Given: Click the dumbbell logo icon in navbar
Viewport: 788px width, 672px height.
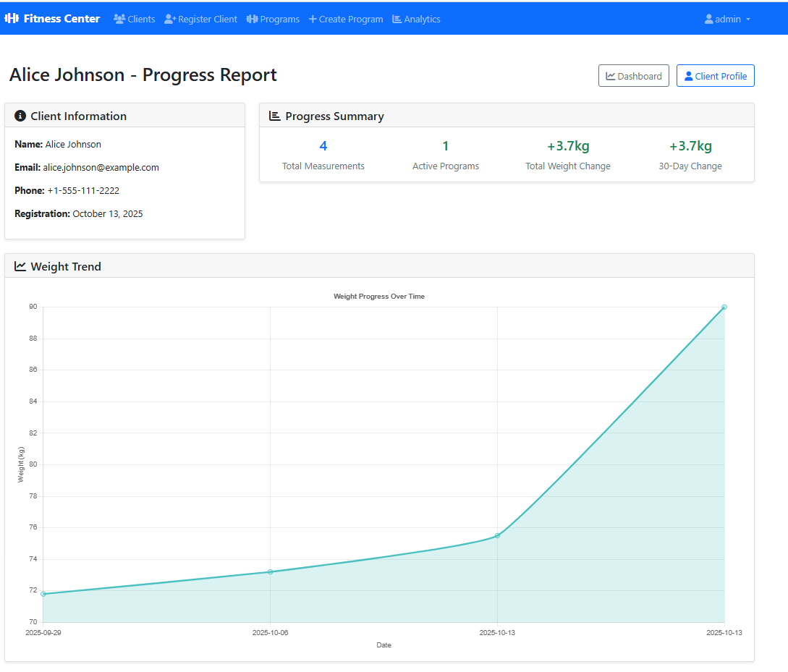Looking at the screenshot, I should pyautogui.click(x=12, y=19).
